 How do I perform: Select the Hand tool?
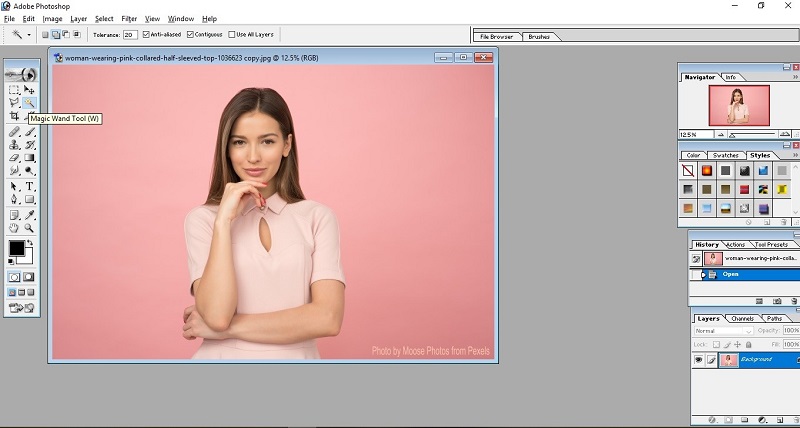click(x=15, y=228)
